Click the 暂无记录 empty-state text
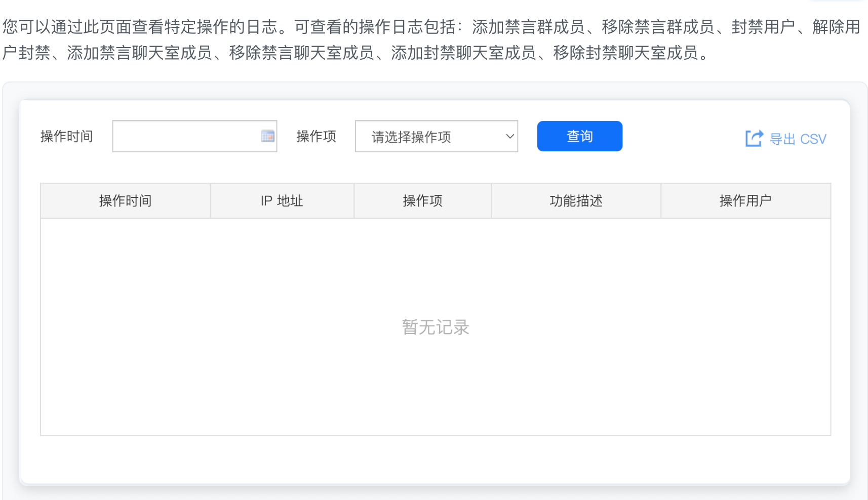Screen dimensions: 868x500 coord(436,327)
